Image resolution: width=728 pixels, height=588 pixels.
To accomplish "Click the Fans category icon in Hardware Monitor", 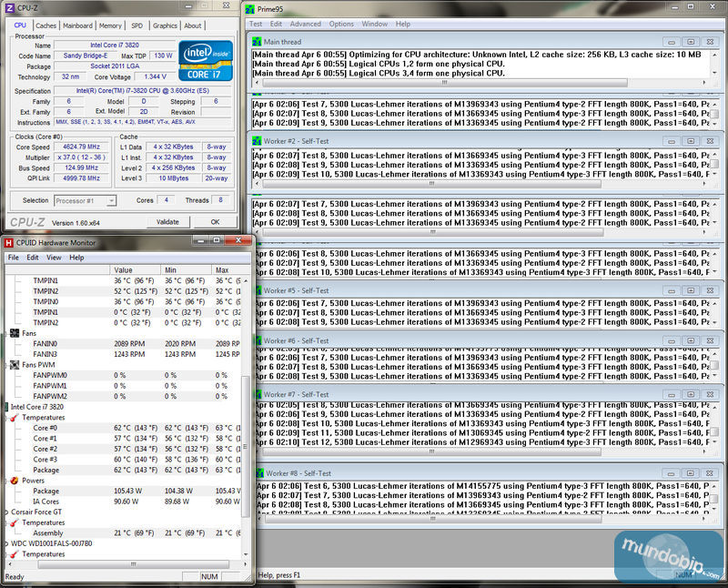I will point(15,333).
